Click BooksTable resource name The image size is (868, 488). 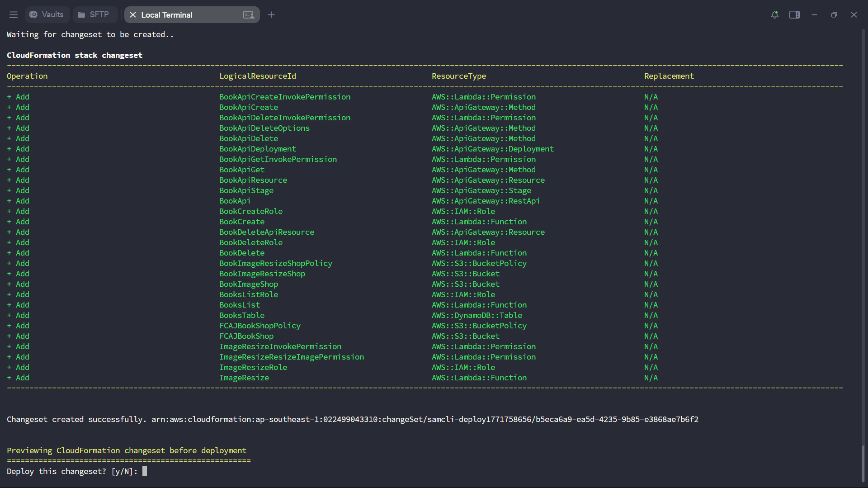242,315
